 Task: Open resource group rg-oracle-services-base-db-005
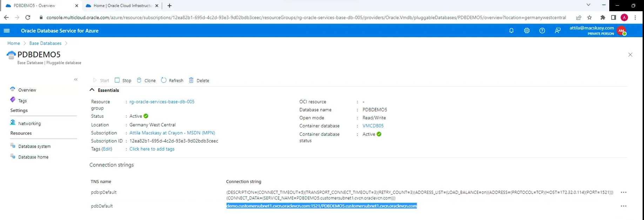[162, 102]
